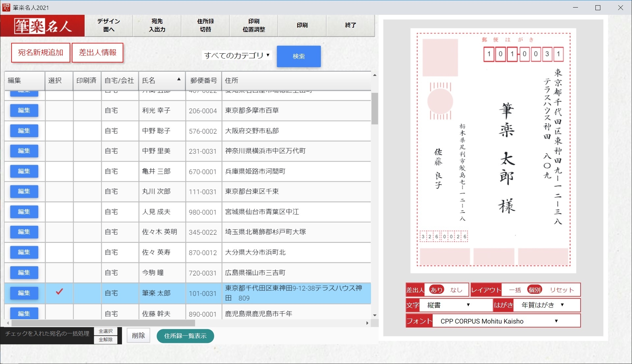Tick the 選択 cell for 利光 幸子

pyautogui.click(x=59, y=111)
